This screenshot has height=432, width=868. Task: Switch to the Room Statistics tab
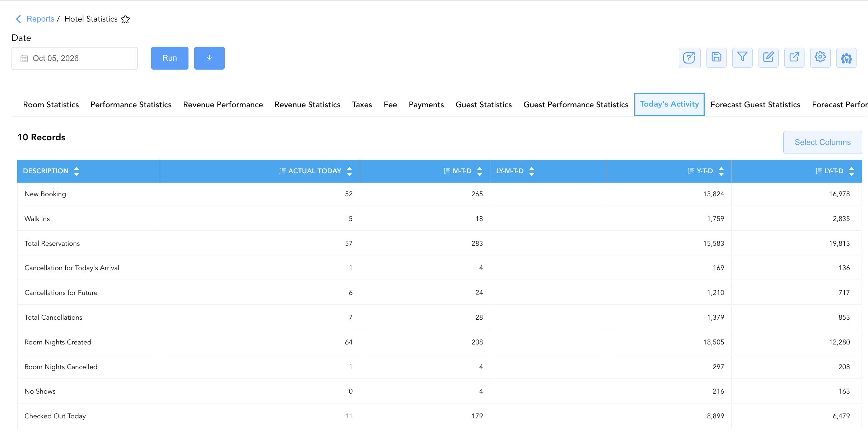tap(51, 105)
